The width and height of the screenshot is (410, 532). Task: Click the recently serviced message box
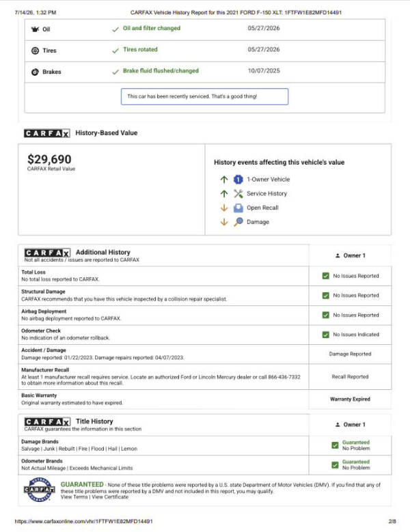(x=205, y=97)
